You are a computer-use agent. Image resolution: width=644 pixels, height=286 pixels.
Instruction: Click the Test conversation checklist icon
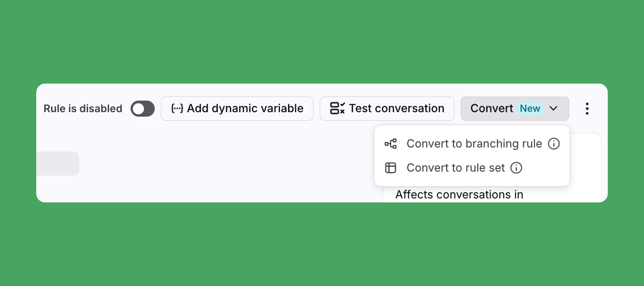(x=337, y=108)
